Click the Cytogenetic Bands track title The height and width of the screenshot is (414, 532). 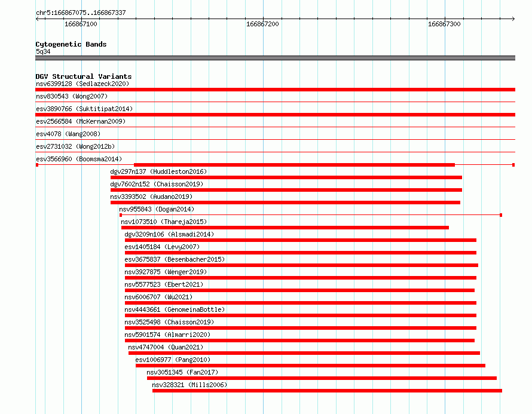click(x=71, y=44)
